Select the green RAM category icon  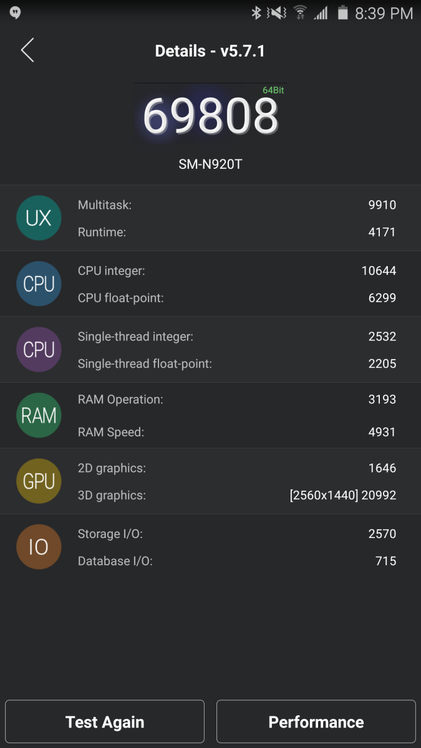point(39,416)
